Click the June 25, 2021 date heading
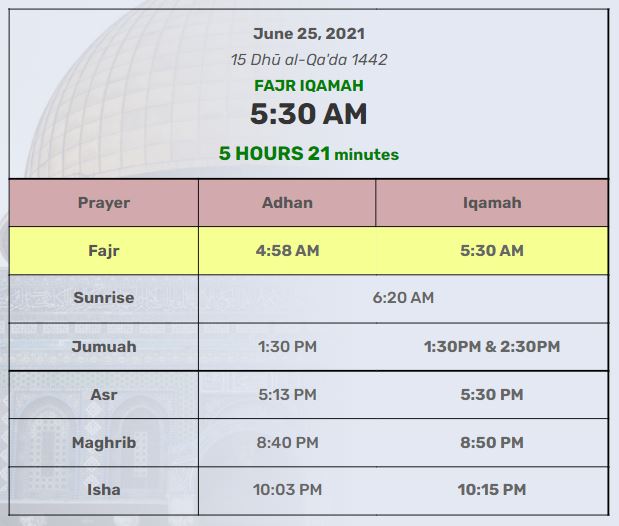Image resolution: width=619 pixels, height=526 pixels. 309,34
